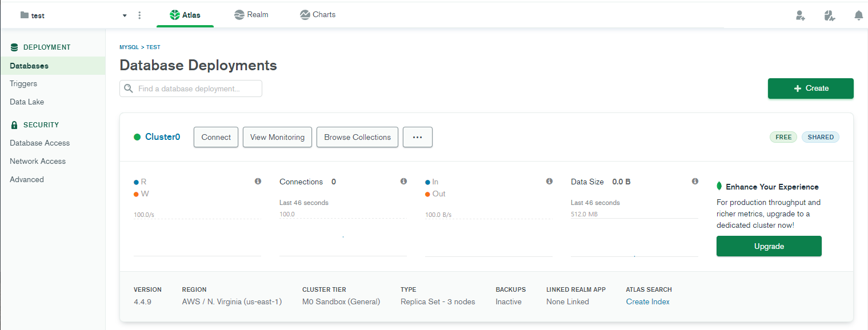Viewport: 868px width, 330px height.
Task: Click Browse Collections button
Action: pos(357,137)
